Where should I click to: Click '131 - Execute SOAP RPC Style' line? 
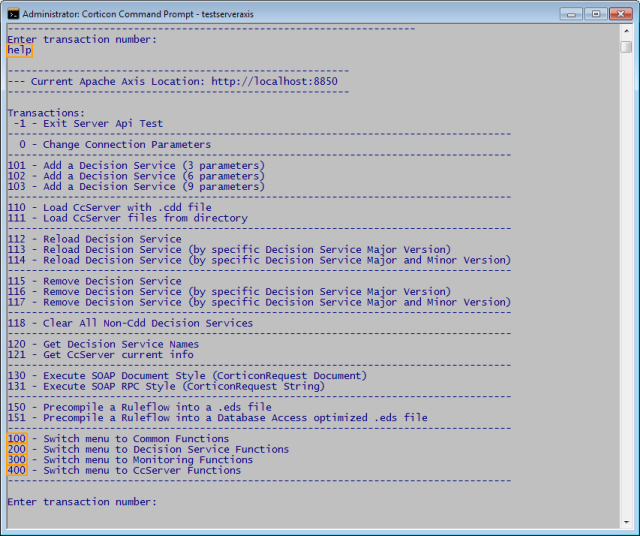click(167, 386)
